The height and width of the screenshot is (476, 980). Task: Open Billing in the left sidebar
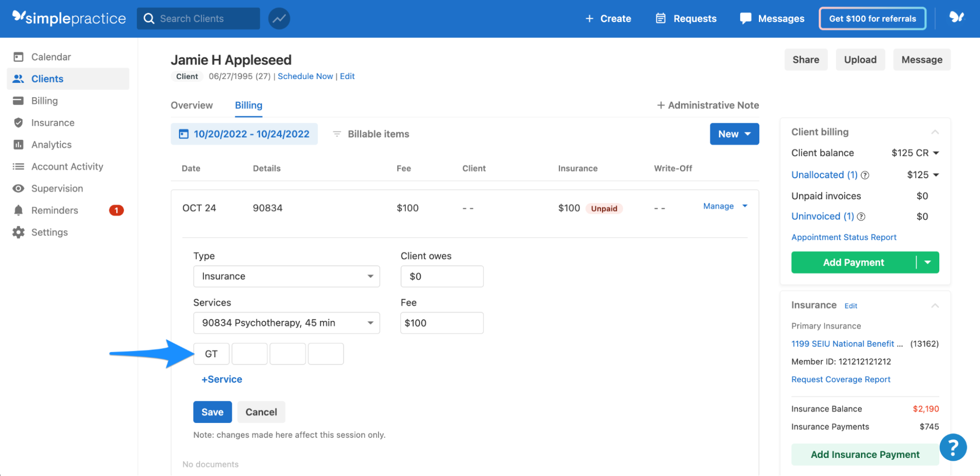click(x=44, y=101)
